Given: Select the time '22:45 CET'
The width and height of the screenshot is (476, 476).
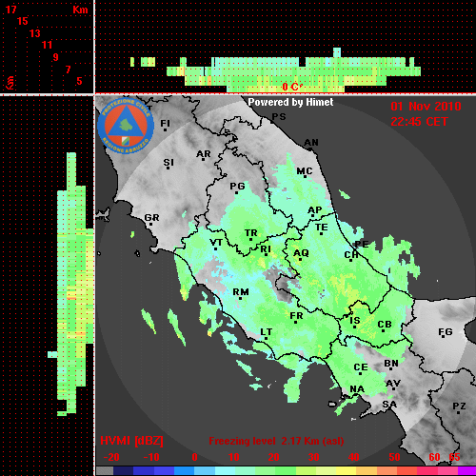Looking at the screenshot, I should (x=419, y=122).
